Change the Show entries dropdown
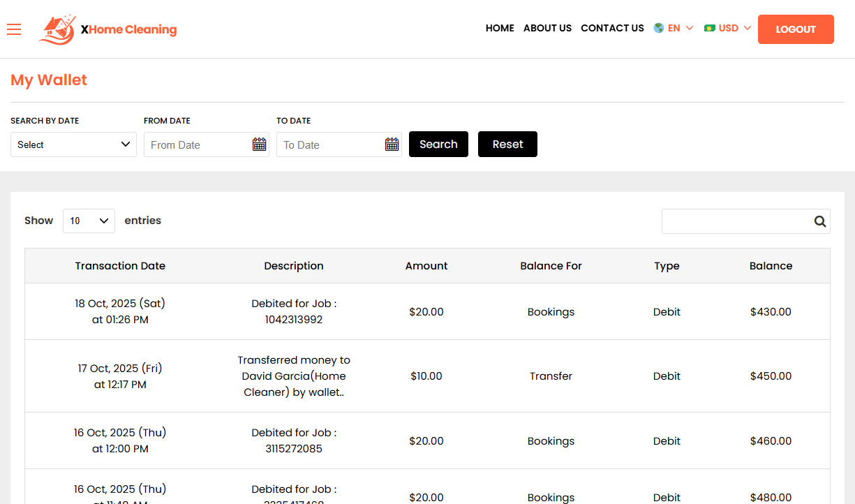Image resolution: width=855 pixels, height=504 pixels. [89, 221]
